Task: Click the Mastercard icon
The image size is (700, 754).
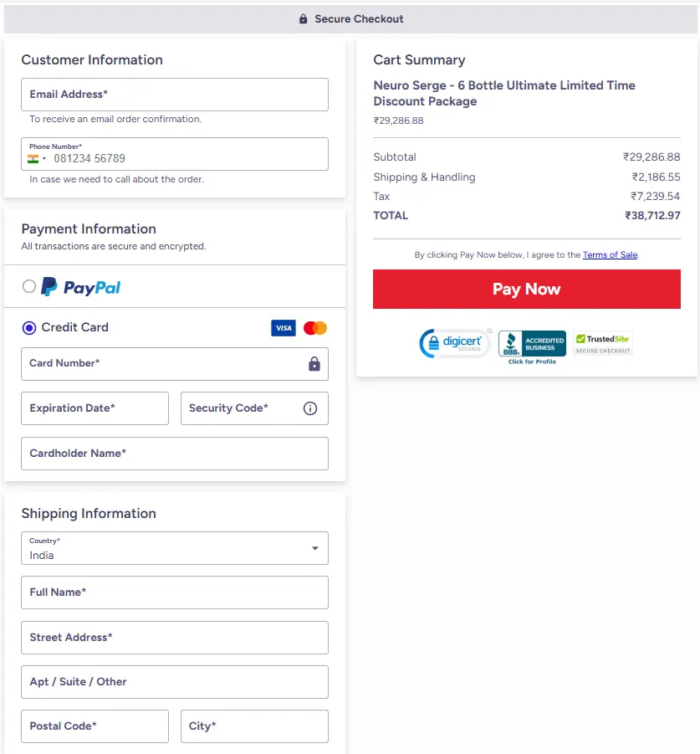Action: tap(314, 328)
